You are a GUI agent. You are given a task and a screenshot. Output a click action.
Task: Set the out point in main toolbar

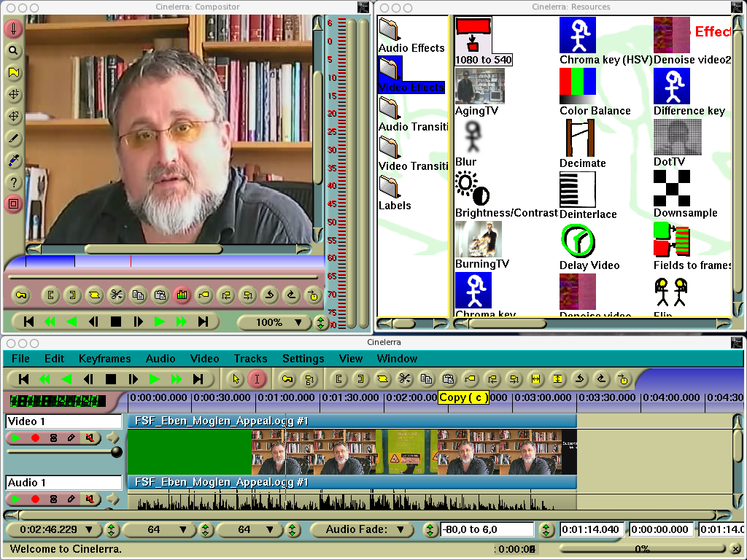point(360,379)
